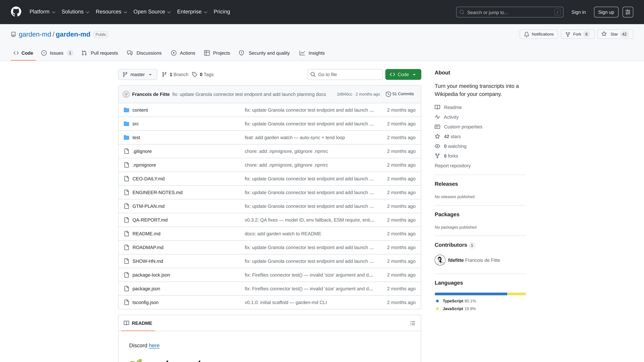This screenshot has width=644, height=362.
Task: Click the repository icon beside garden-md owner
Action: (x=13, y=35)
